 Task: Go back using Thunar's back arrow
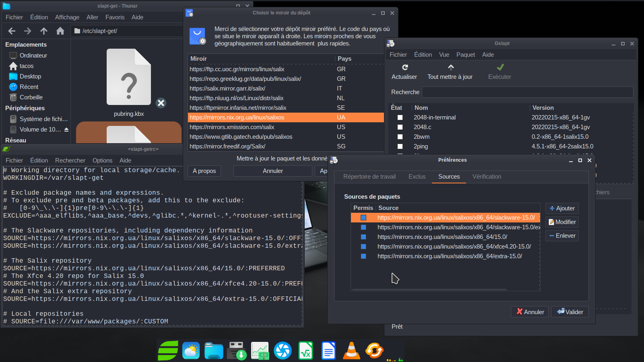[12, 31]
